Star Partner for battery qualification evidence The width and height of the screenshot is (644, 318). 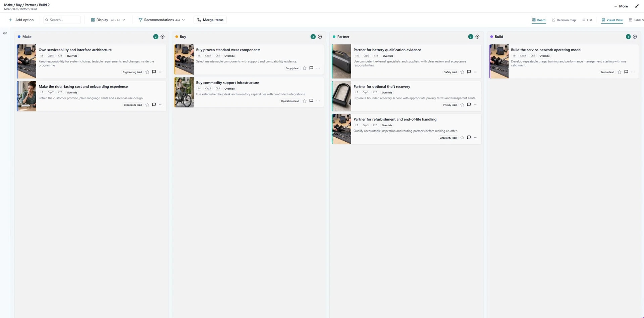462,72
